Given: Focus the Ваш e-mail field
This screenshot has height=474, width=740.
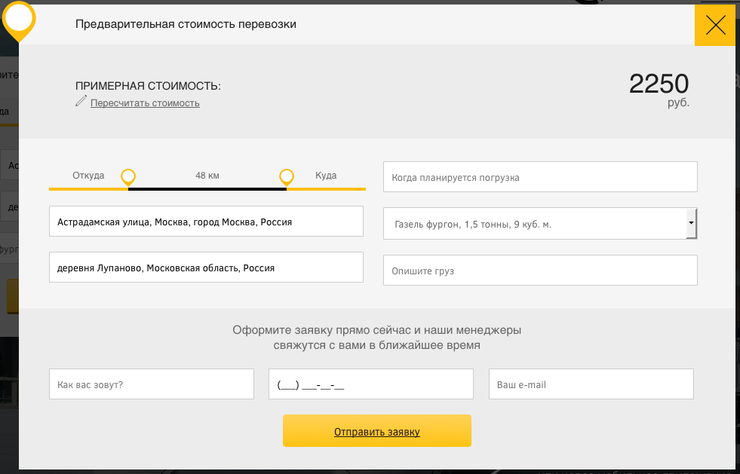Looking at the screenshot, I should pos(591,384).
